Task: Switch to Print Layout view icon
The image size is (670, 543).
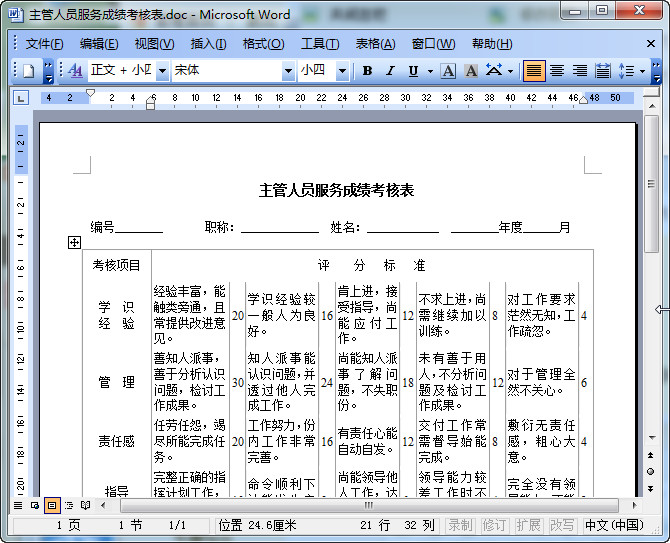Action: pos(52,506)
